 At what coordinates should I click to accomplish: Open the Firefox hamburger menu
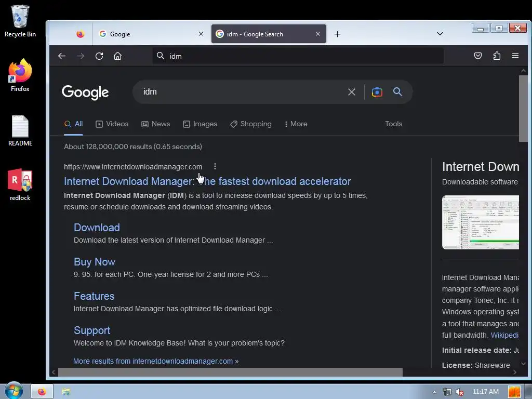click(515, 56)
